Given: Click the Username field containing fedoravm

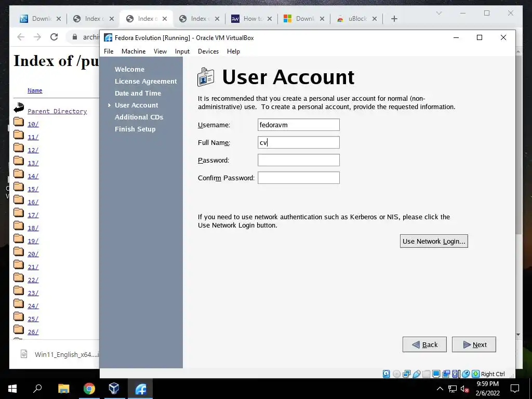Looking at the screenshot, I should click(299, 125).
